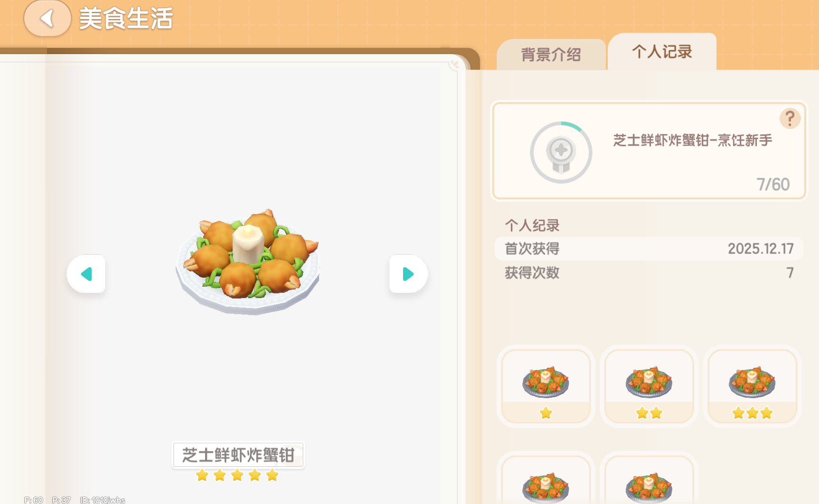Screen dimensions: 819x504
Task: Open the question mark help icon
Action: pos(790,118)
